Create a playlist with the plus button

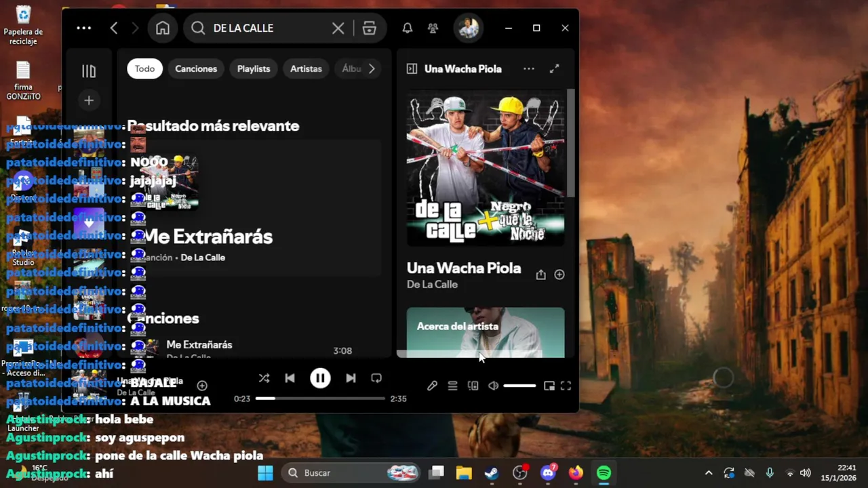pos(89,100)
